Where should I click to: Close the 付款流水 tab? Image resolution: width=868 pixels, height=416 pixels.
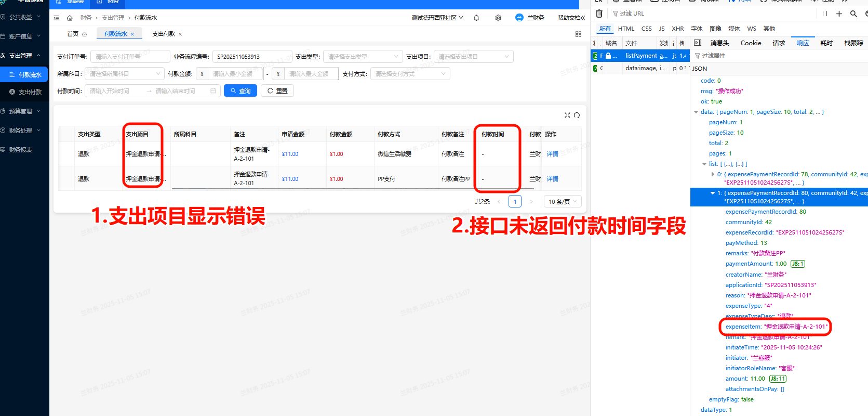tap(132, 34)
